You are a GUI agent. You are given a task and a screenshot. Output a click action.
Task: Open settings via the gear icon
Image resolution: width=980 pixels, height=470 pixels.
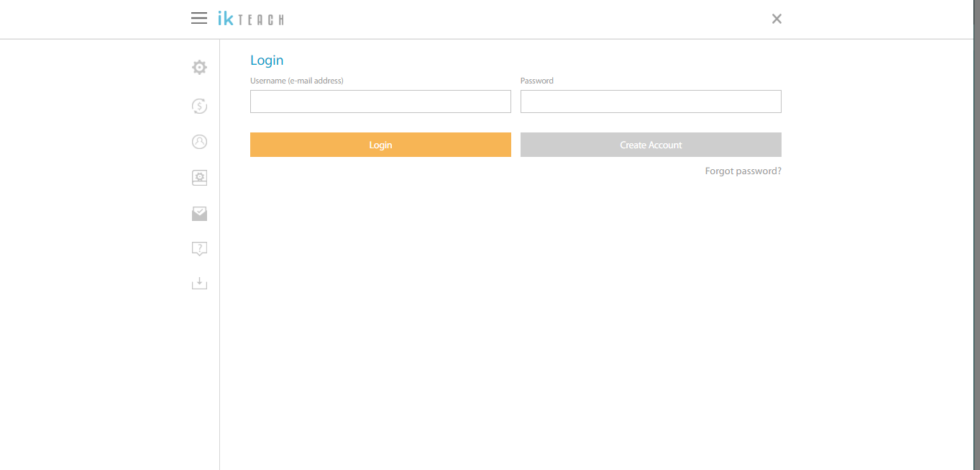pyautogui.click(x=199, y=68)
